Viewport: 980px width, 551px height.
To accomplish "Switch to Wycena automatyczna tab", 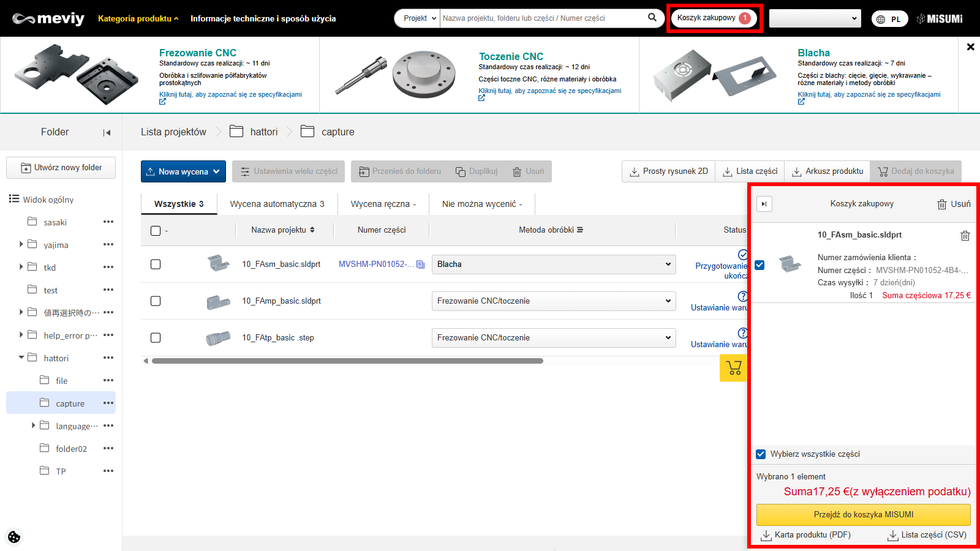I will [x=277, y=204].
